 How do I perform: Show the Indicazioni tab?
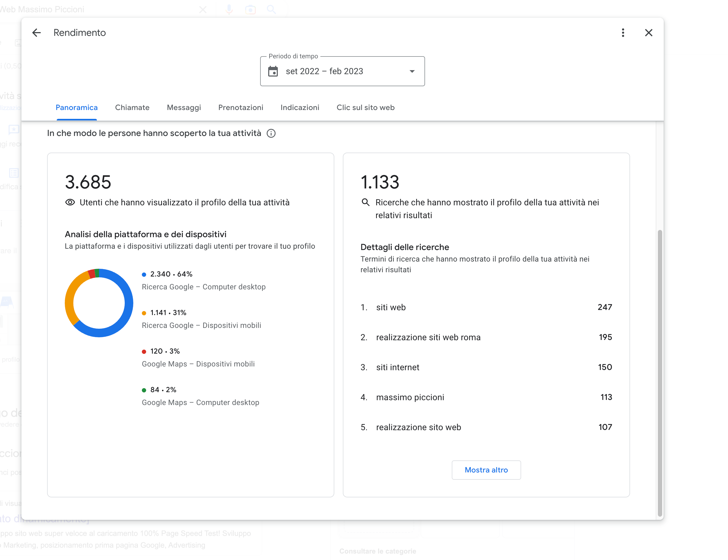[300, 108]
